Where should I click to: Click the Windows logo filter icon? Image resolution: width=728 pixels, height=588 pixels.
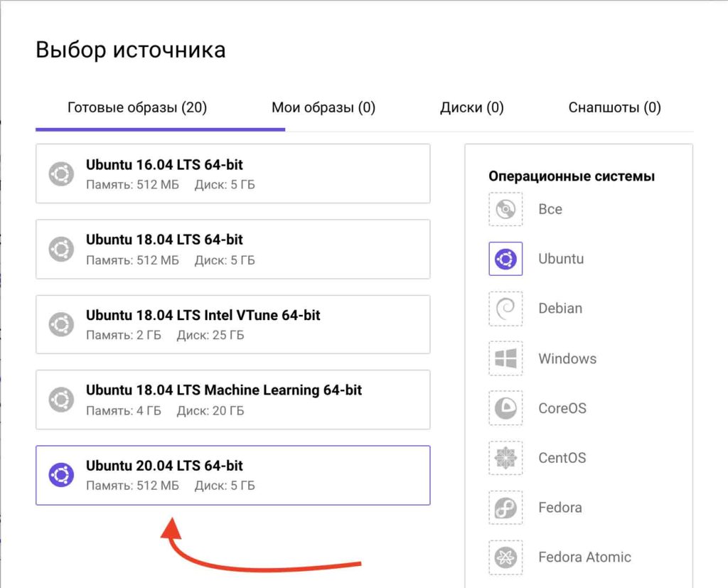click(505, 358)
